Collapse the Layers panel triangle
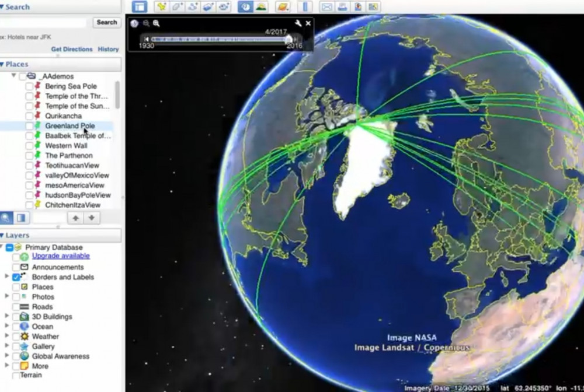This screenshot has width=584, height=392. (2, 235)
